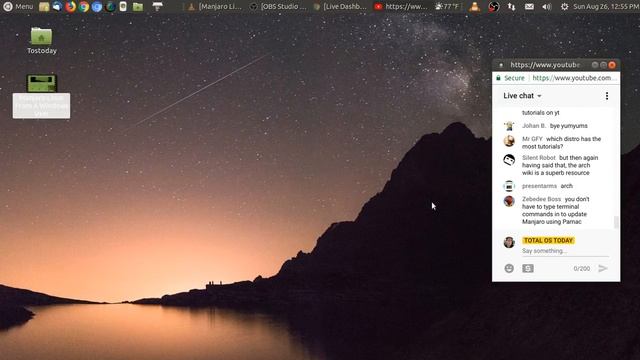Open the 77 °F weather applet

pyautogui.click(x=447, y=7)
